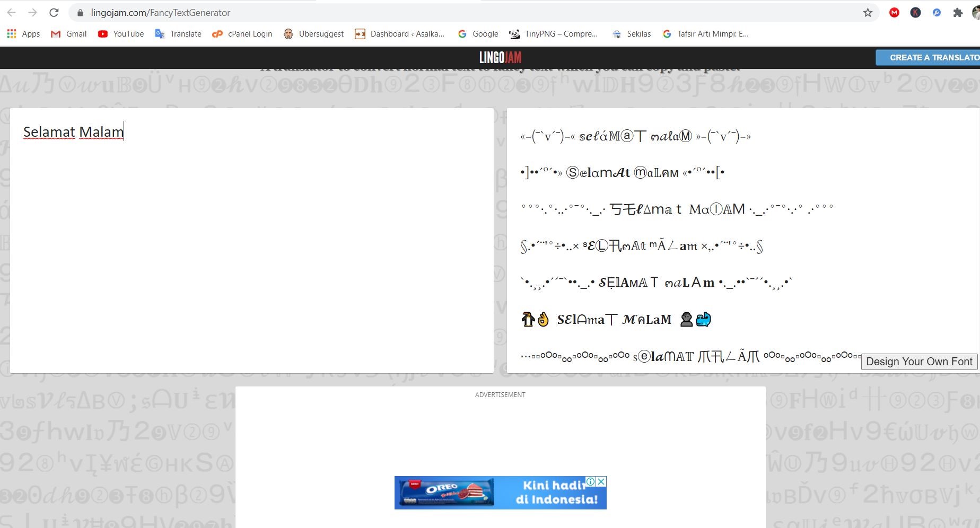Screen dimensions: 980x528
Task: Open Dashboard Asalka bookmark
Action: point(400,34)
